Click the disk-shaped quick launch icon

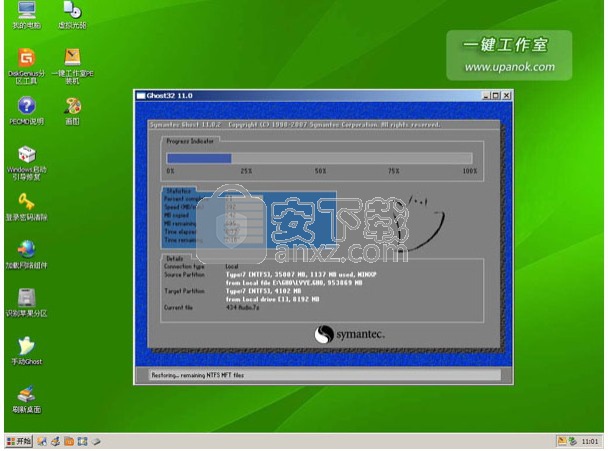[x=96, y=441]
